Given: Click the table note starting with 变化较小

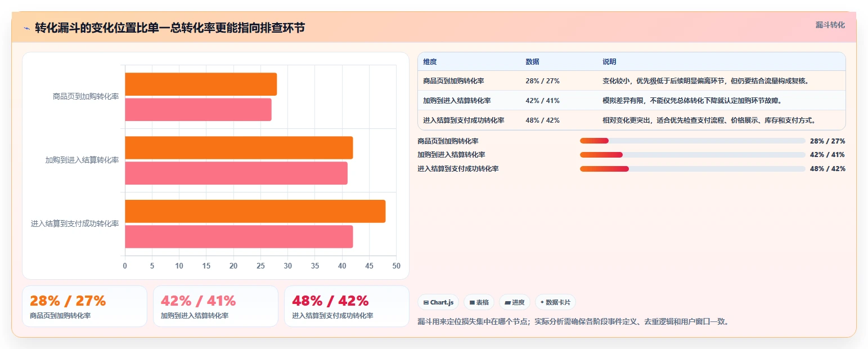Looking at the screenshot, I should tap(705, 81).
